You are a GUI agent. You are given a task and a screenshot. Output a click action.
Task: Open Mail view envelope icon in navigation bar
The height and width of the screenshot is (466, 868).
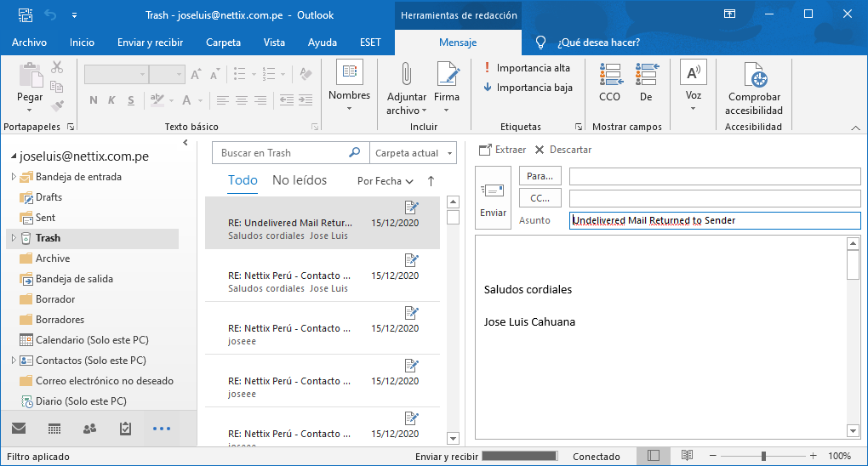[x=19, y=429]
